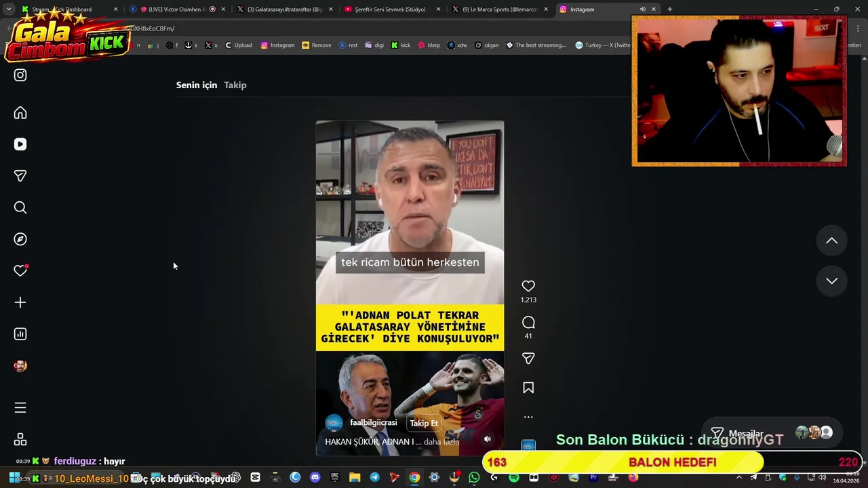Open kick bookmark
The height and width of the screenshot is (488, 868).
(401, 45)
